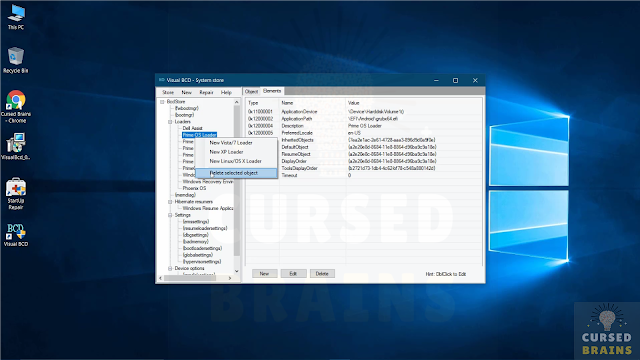Select the ApplicationPath element row
This screenshot has height=360, width=640.
[x=364, y=119]
